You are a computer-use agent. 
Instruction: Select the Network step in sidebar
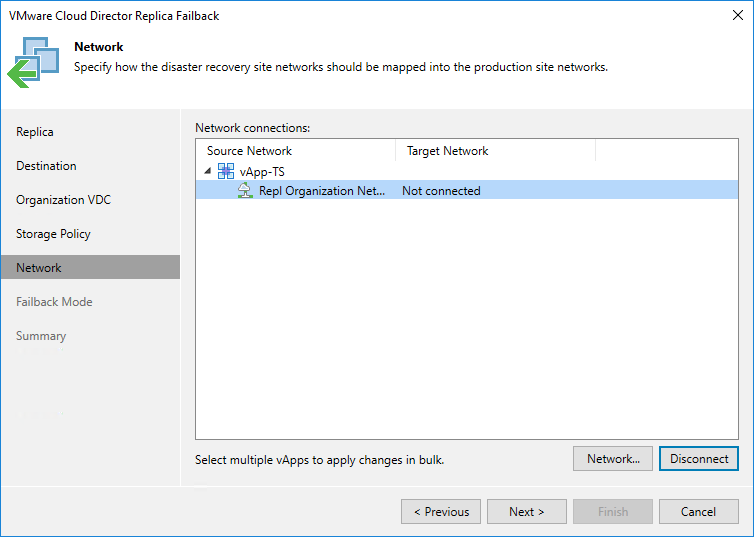[x=90, y=267]
